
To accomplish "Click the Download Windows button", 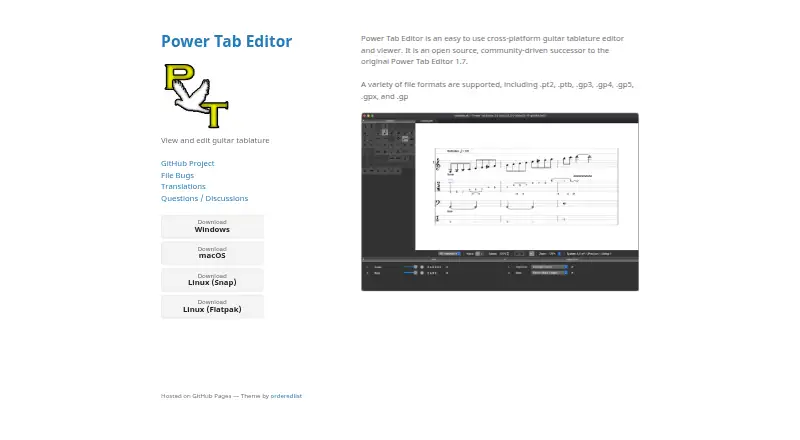I will 212,226.
